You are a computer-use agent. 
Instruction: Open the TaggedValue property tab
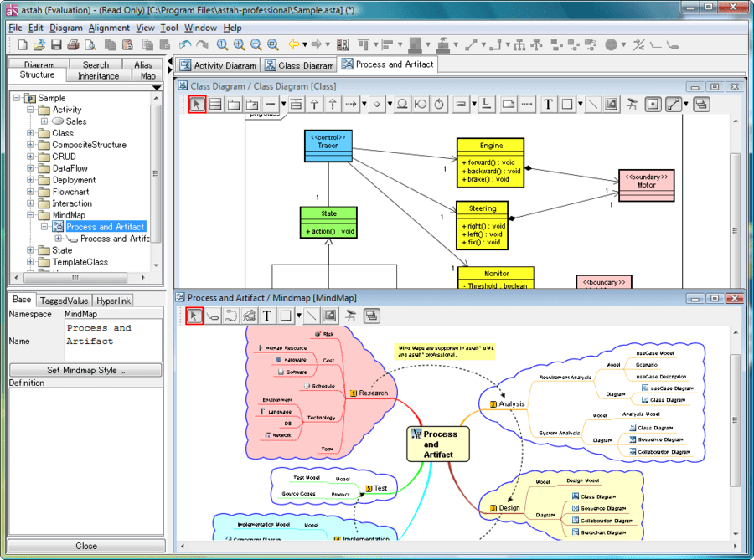click(64, 301)
